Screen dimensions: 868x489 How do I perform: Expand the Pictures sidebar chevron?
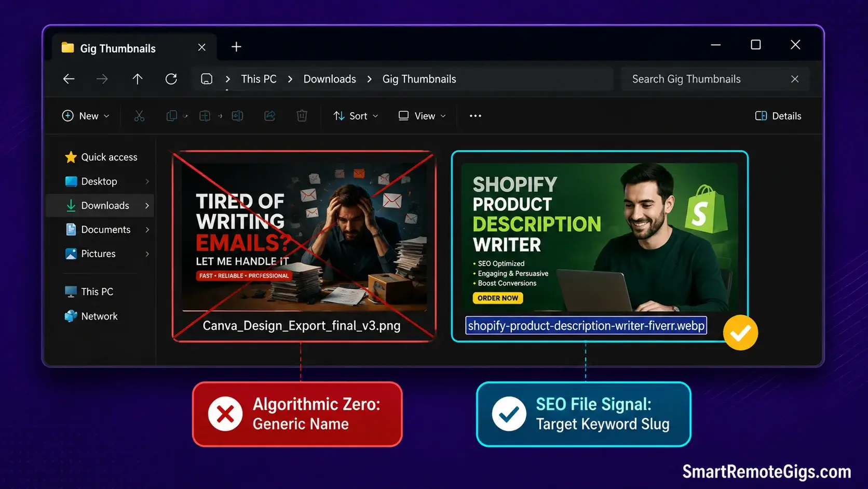tap(147, 254)
